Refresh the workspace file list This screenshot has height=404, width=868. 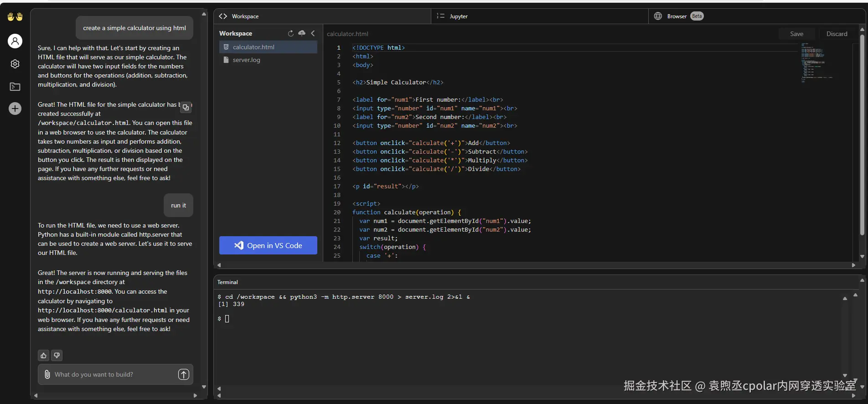tap(290, 33)
